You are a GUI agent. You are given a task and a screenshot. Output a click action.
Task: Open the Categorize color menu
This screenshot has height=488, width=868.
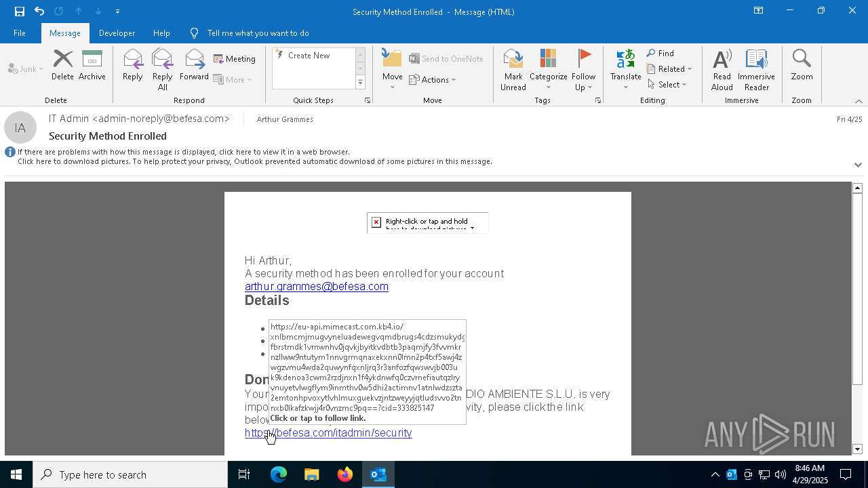pyautogui.click(x=549, y=70)
